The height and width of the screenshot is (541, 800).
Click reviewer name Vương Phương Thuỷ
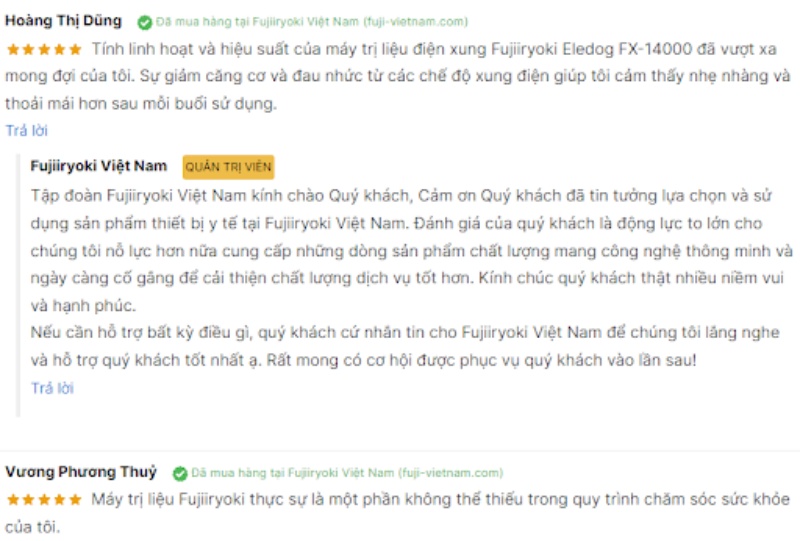tap(81, 472)
